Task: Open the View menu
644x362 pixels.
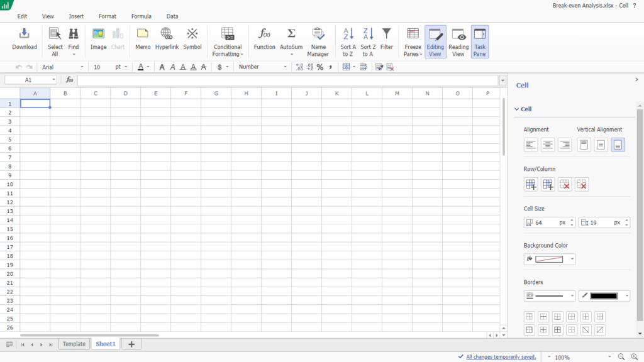Action: 48,16
